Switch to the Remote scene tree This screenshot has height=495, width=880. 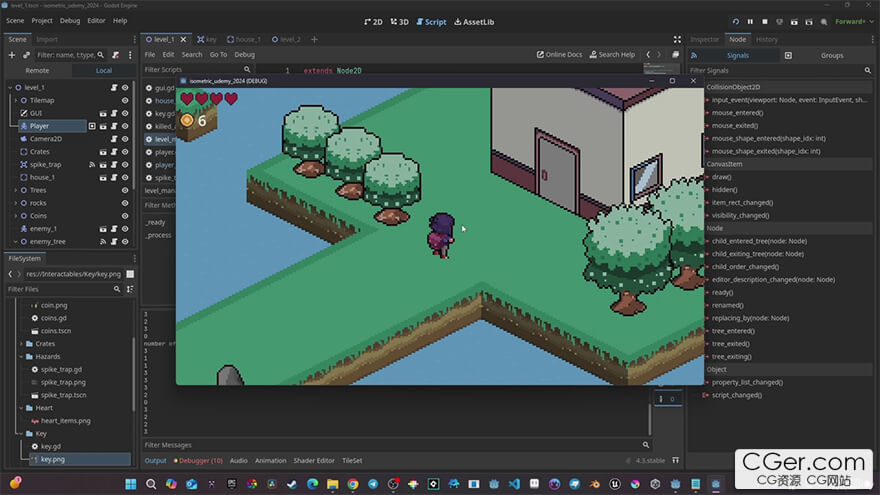pyautogui.click(x=37, y=71)
